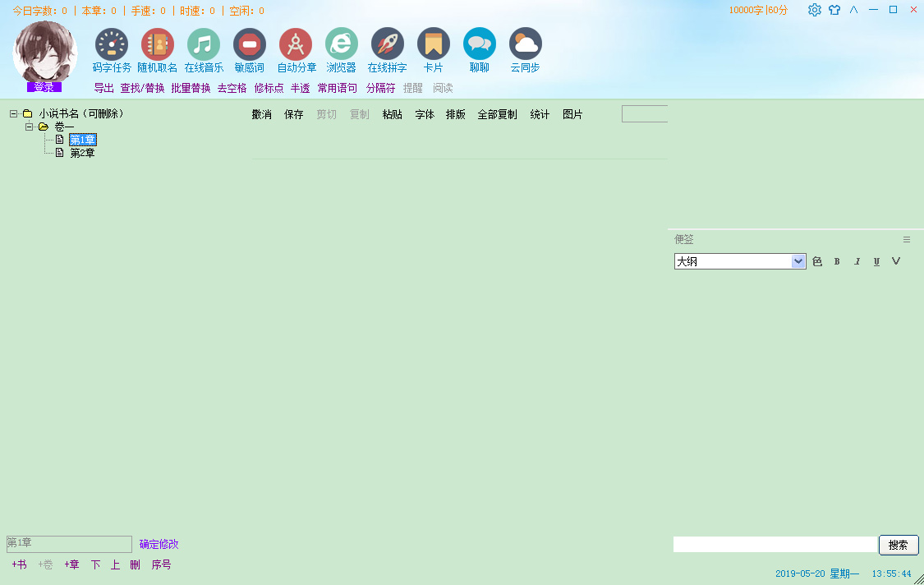Select the 卷一 volume folder
Viewport: 924px width, 585px height.
(64, 127)
